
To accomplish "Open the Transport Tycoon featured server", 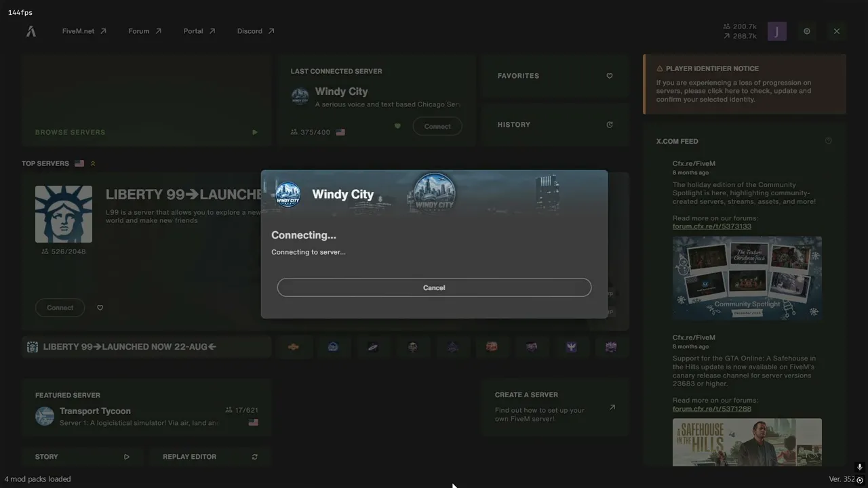I will (146, 407).
